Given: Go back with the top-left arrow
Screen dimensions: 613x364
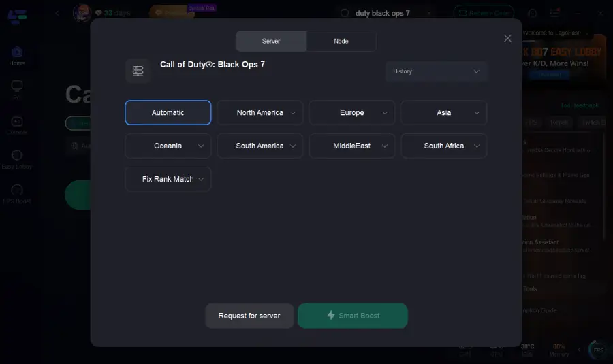Looking at the screenshot, I should click(x=57, y=14).
